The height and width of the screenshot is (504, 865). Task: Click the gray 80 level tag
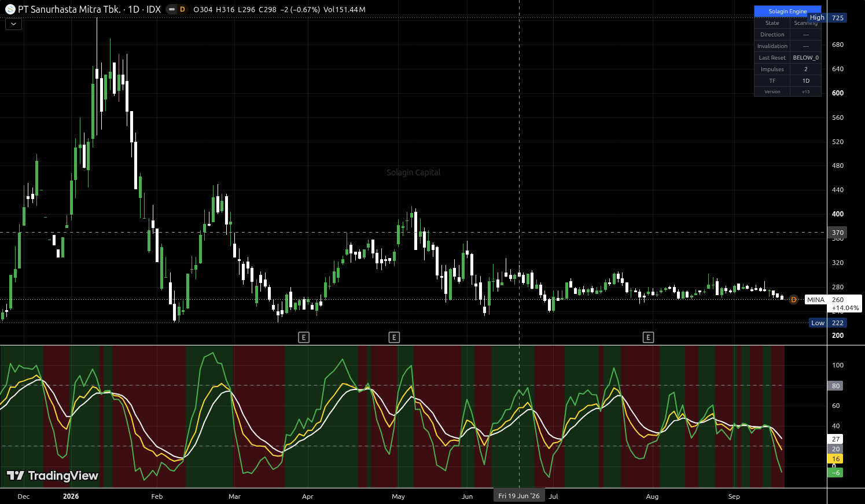[x=835, y=386]
